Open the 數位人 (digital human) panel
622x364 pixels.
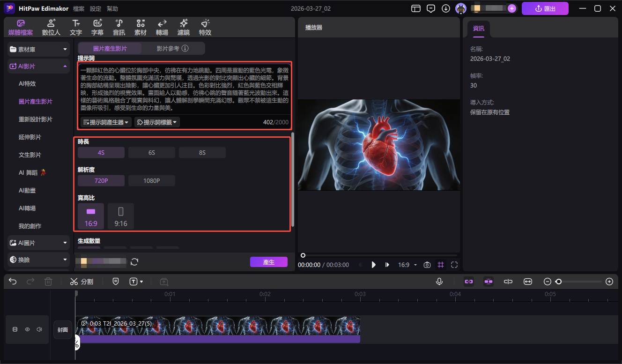(x=51, y=27)
